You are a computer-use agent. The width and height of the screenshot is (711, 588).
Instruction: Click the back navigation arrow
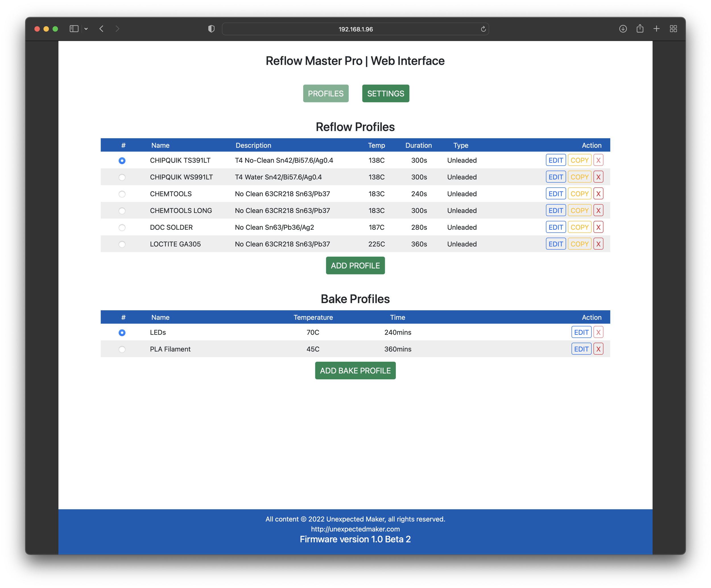(101, 29)
